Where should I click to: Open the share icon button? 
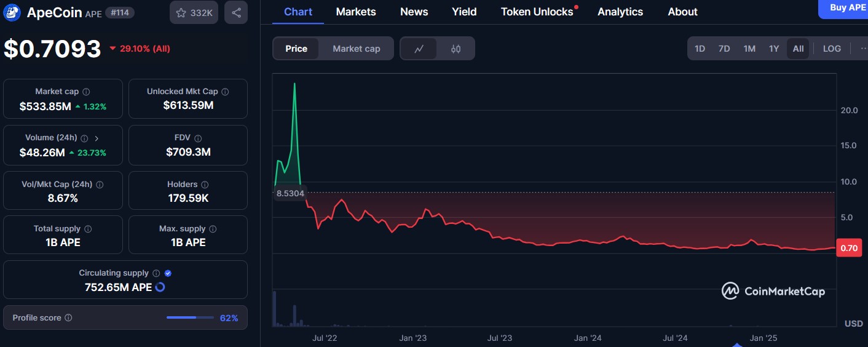coord(236,12)
